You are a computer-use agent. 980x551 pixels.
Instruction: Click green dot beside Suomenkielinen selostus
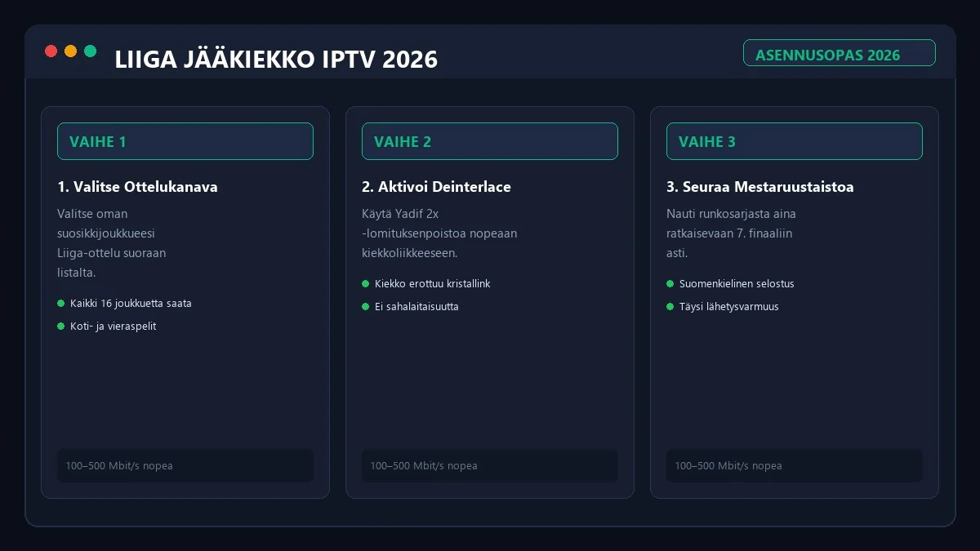tap(670, 284)
